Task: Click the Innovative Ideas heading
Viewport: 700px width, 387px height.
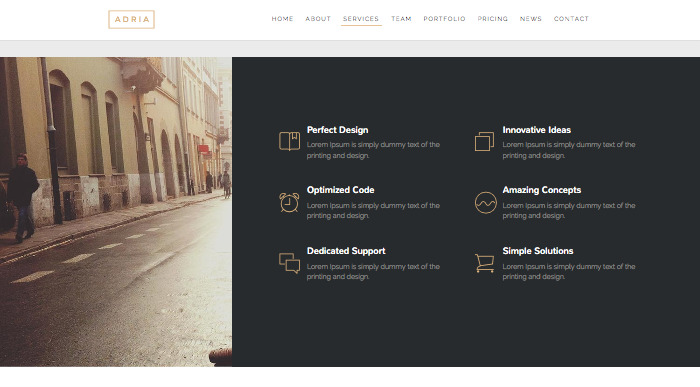Action: 537,130
